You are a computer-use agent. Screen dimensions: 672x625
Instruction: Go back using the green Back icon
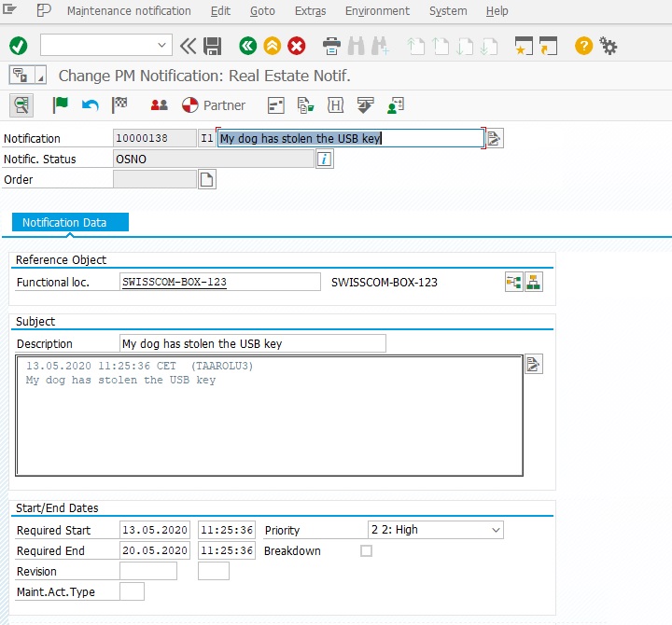coord(247,46)
